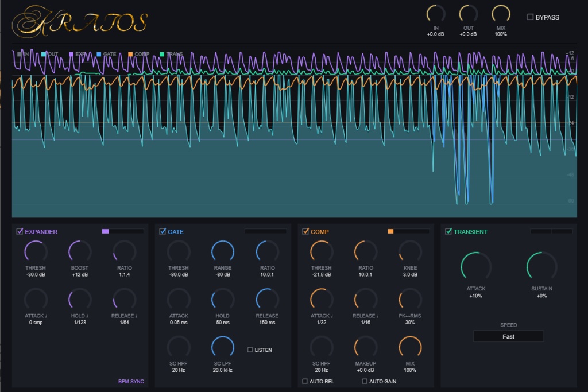
Task: Click the expander HOLD knob
Action: [x=80, y=300]
